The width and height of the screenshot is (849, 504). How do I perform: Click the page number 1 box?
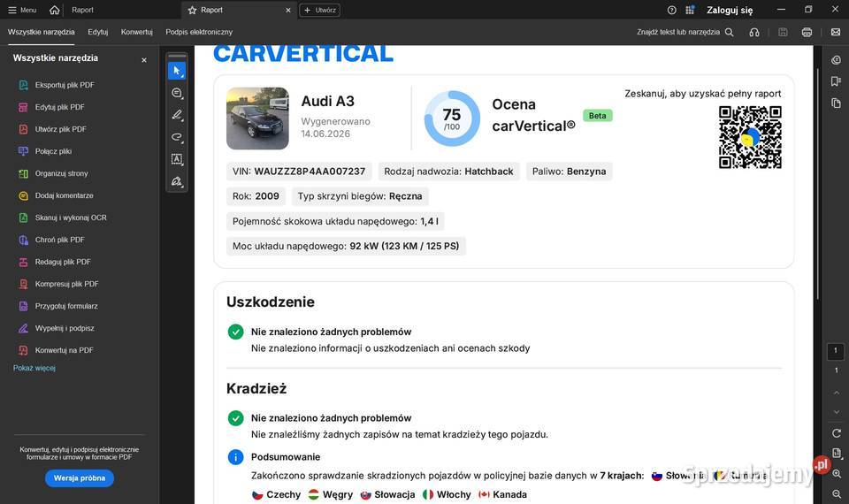(x=836, y=351)
